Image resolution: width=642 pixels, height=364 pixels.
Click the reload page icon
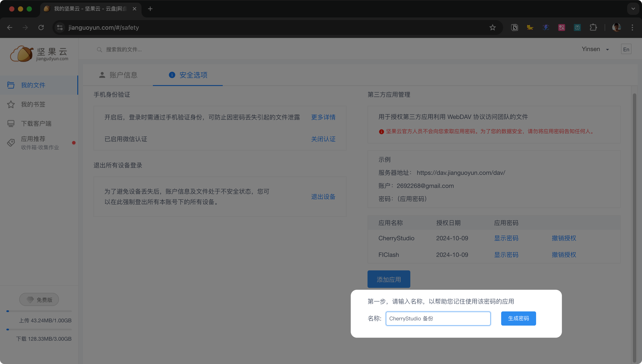pos(41,27)
